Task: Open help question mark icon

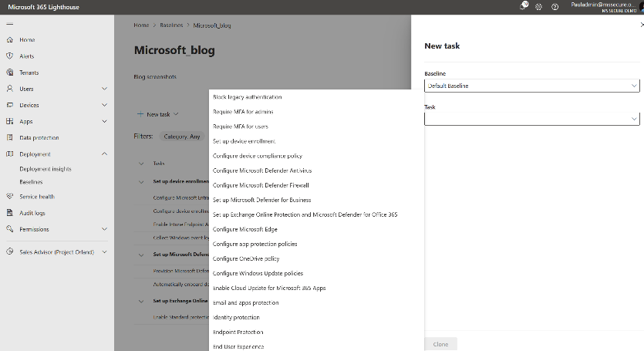Action: tap(555, 7)
